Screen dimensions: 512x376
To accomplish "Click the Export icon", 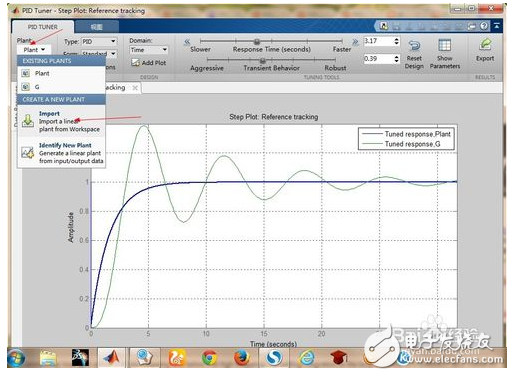I will (485, 45).
